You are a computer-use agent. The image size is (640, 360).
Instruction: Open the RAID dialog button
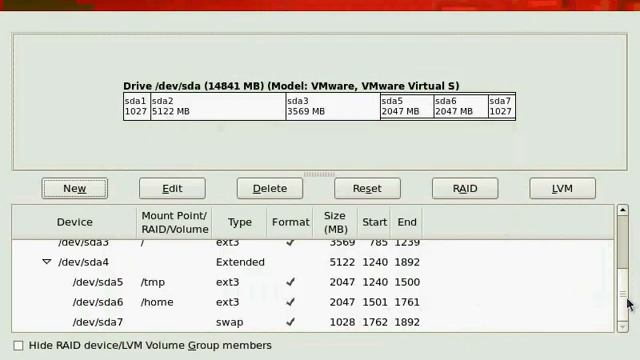(x=465, y=189)
